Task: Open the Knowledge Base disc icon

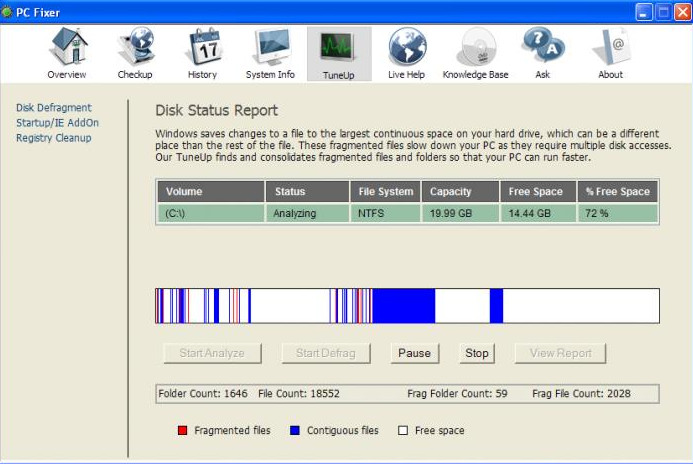Action: 476,47
